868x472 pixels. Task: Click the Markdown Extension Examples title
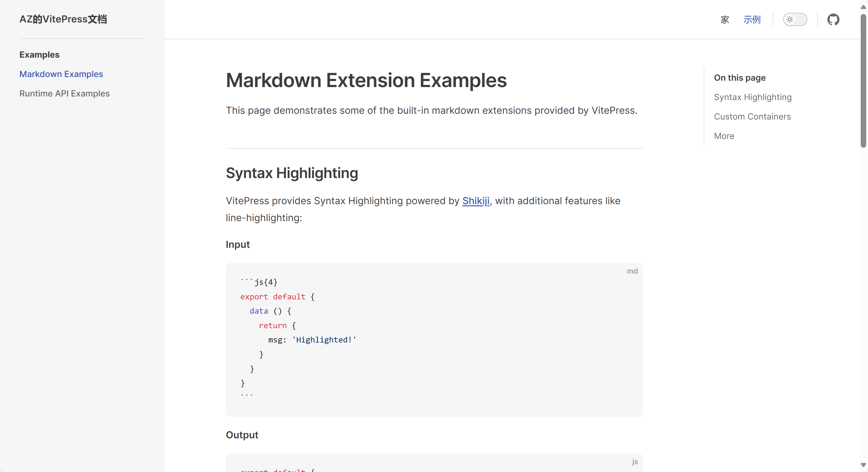point(366,80)
